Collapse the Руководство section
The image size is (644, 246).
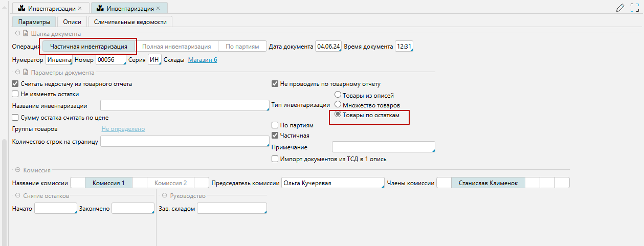164,196
